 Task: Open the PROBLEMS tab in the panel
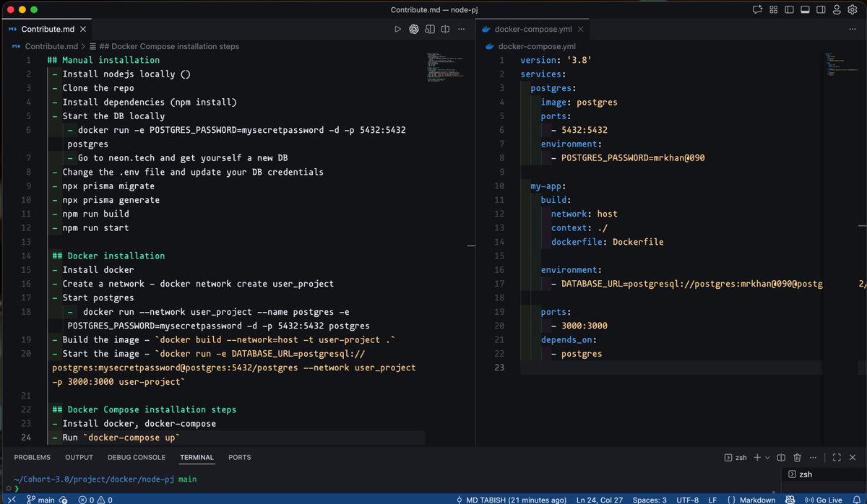coord(32,457)
